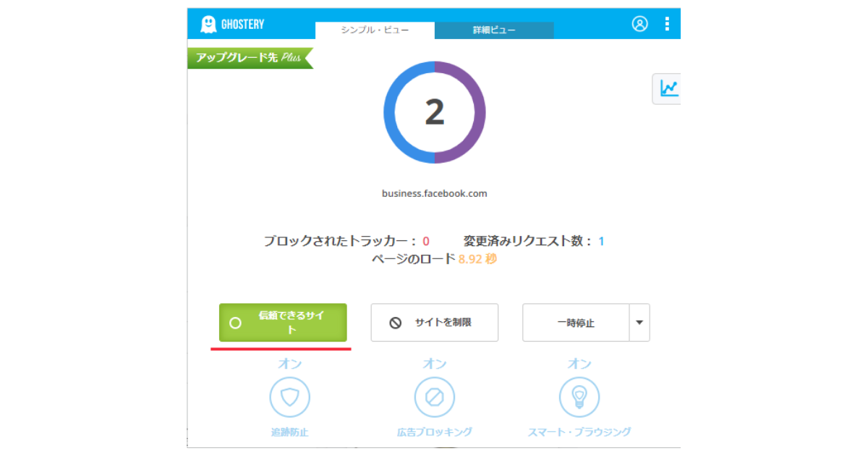868x456 pixels.
Task: Expand the 一時停止 dropdown arrow
Action: 639,323
